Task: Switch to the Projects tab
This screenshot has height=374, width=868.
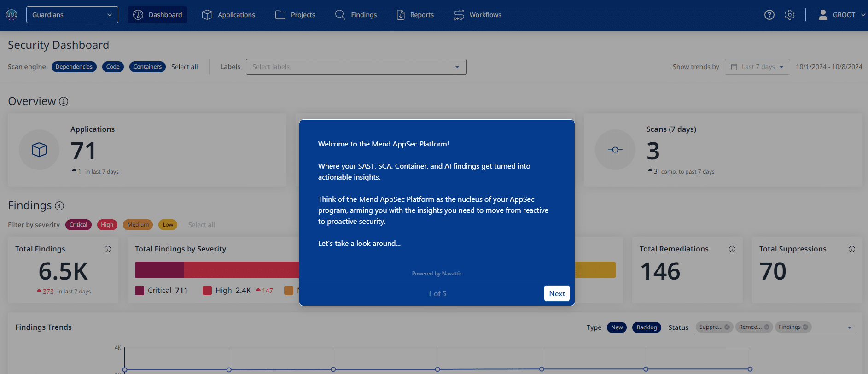Action: 295,15
